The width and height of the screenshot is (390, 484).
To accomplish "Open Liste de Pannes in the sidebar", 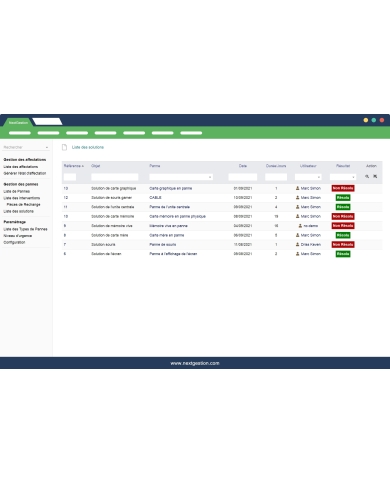I will 17,191.
